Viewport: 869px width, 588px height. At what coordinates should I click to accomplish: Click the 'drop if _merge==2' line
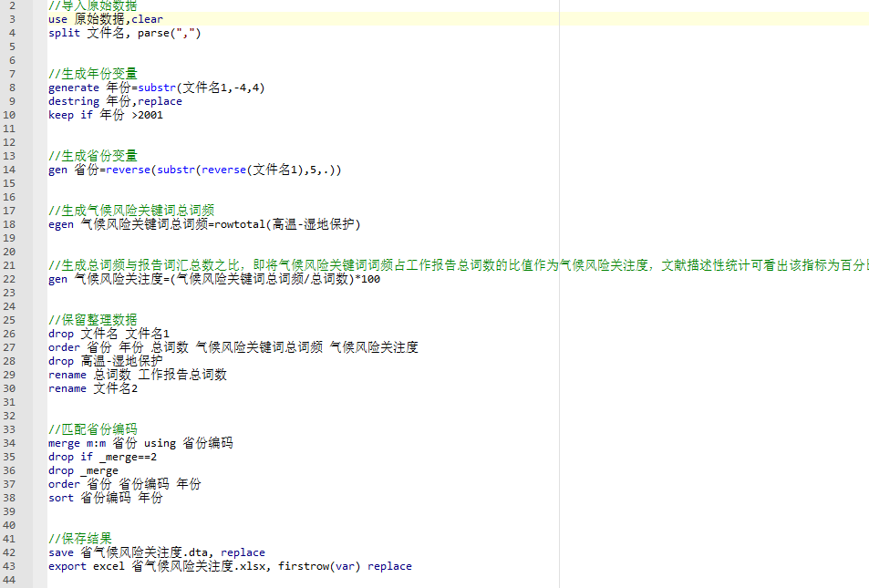tap(102, 457)
